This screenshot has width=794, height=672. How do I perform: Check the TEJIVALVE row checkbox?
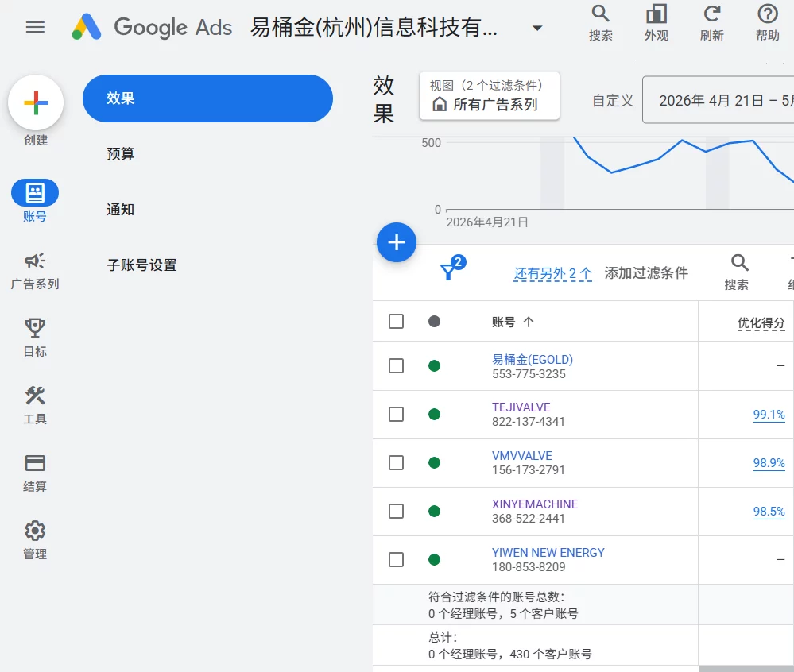tap(396, 415)
